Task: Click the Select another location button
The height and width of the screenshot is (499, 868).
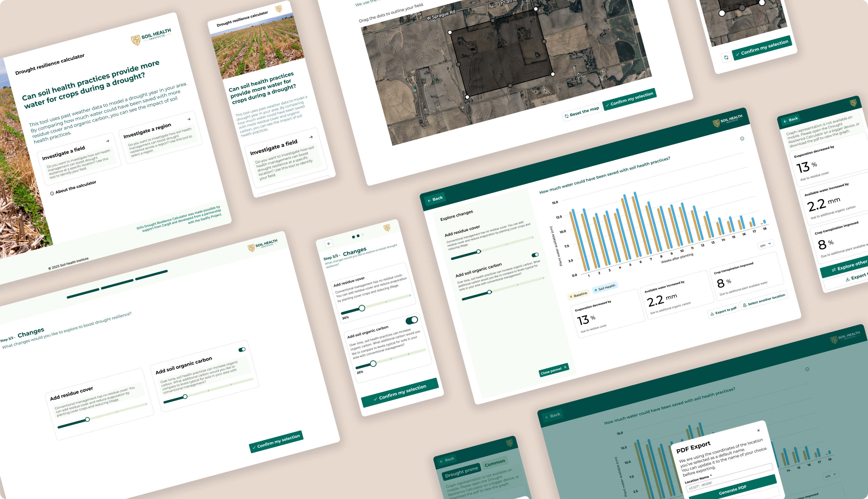Action: click(764, 300)
